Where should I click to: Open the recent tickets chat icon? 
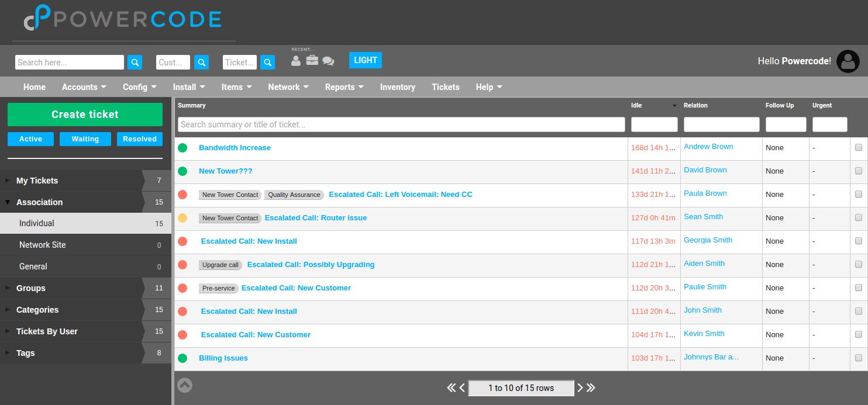(x=328, y=60)
